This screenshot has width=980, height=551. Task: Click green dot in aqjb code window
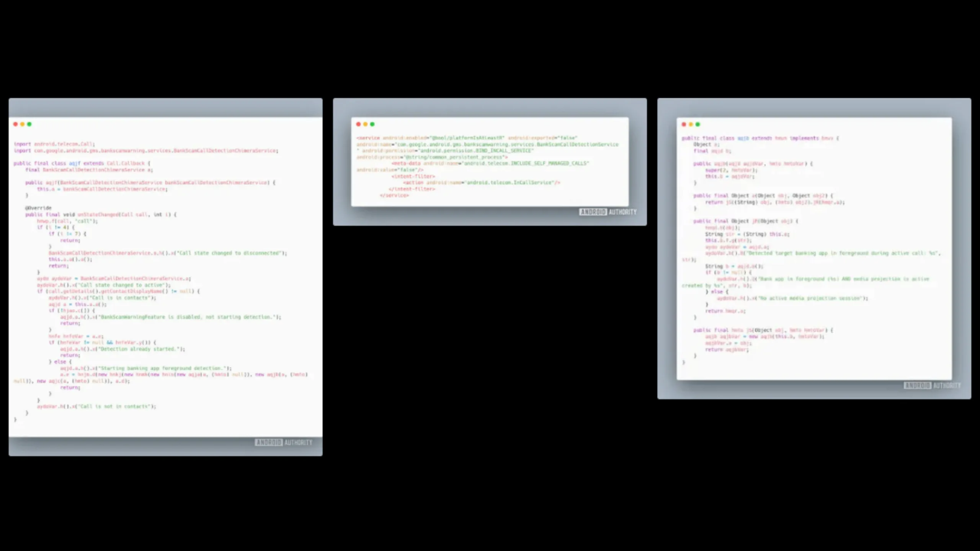697,124
